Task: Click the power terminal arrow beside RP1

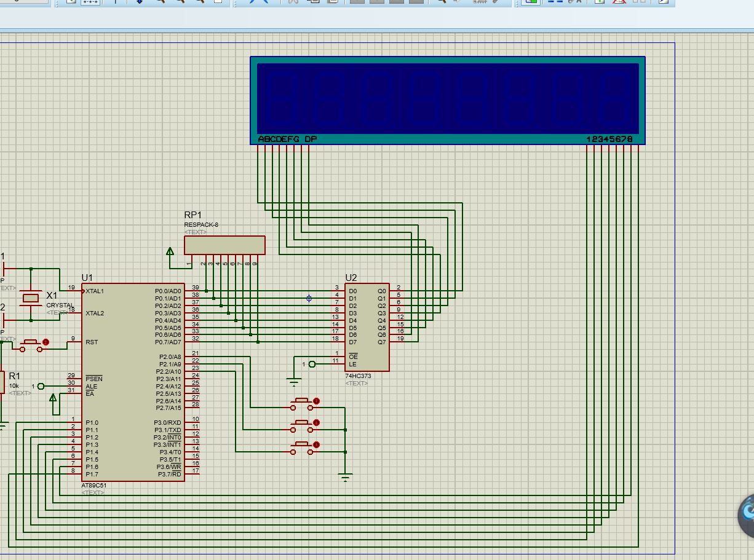Action: [x=170, y=251]
